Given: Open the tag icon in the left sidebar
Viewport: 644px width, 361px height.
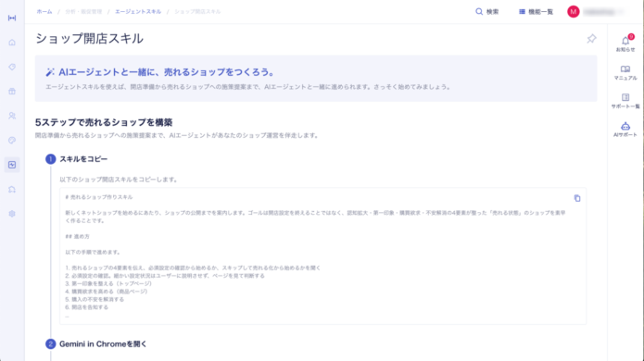Looking at the screenshot, I should tap(12, 67).
